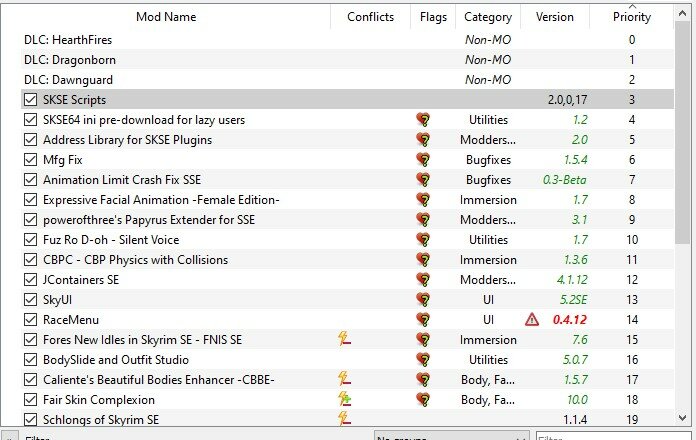Image resolution: width=696 pixels, height=440 pixels.
Task: Click the mod list scrollbar thumb
Action: (x=683, y=132)
